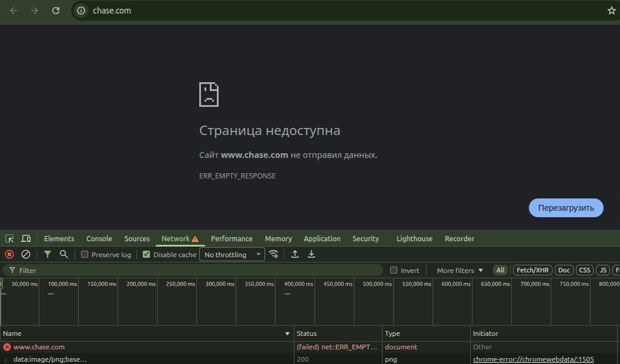
Task: Open network search with magnifier icon
Action: point(63,255)
